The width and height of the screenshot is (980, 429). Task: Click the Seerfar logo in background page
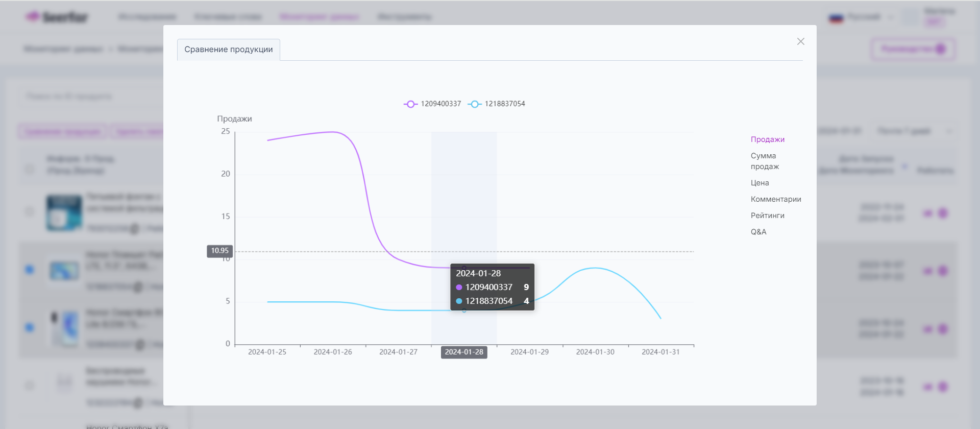pos(57,17)
